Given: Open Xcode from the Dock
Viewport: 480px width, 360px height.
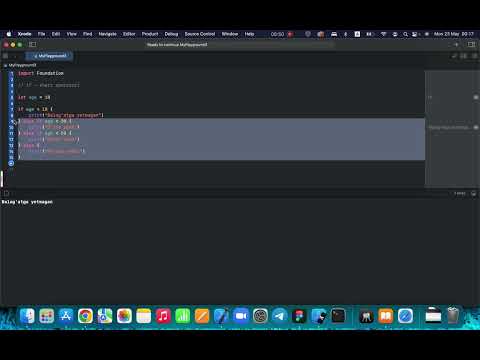Looking at the screenshot, I should click(221, 316).
